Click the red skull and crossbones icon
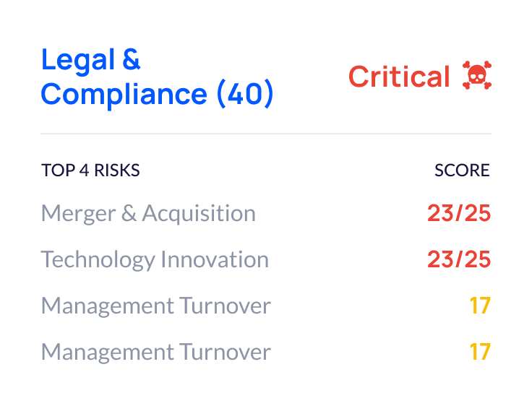This screenshot has width=532, height=406. click(477, 75)
